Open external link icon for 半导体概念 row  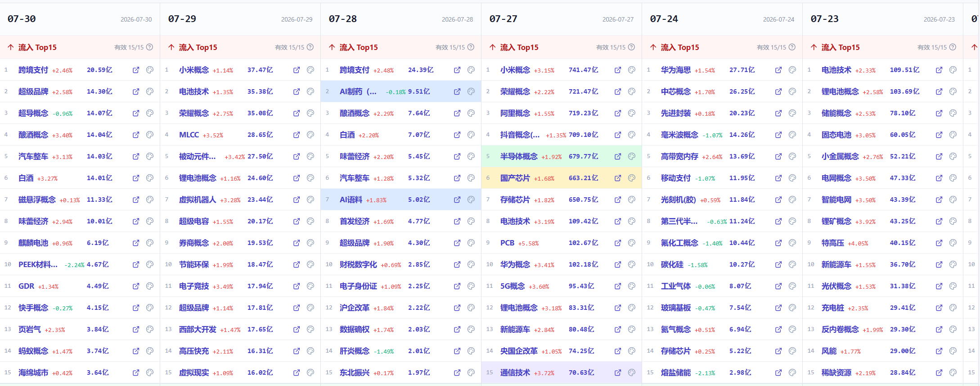coord(618,156)
